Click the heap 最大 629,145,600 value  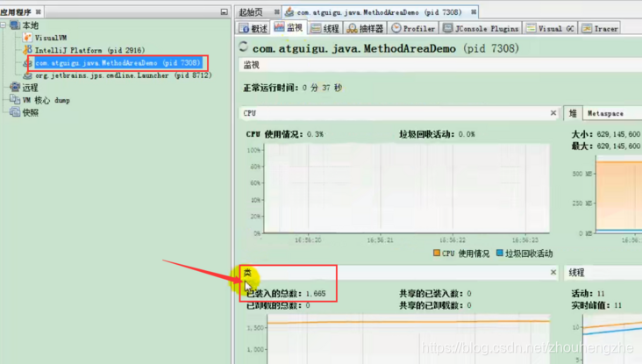[x=618, y=146]
